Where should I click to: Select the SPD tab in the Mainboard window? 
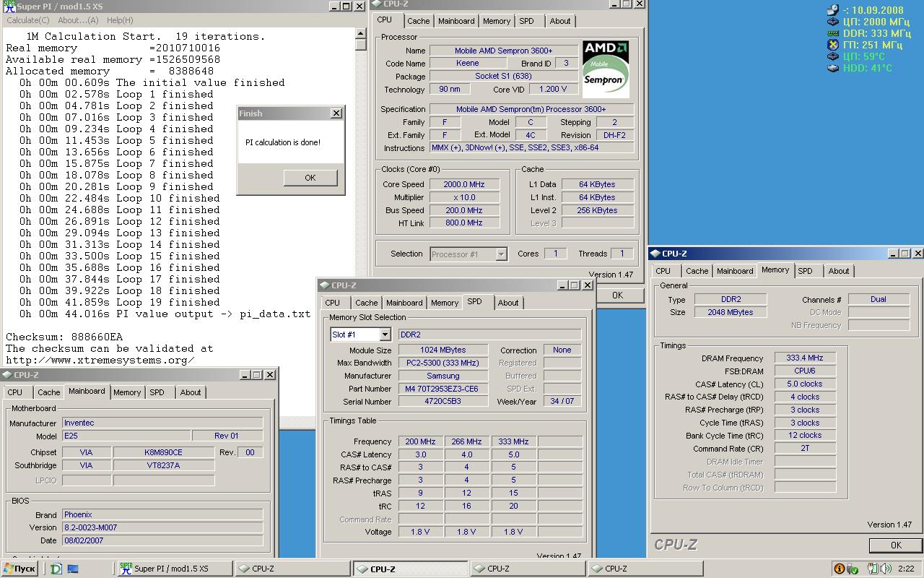click(157, 392)
